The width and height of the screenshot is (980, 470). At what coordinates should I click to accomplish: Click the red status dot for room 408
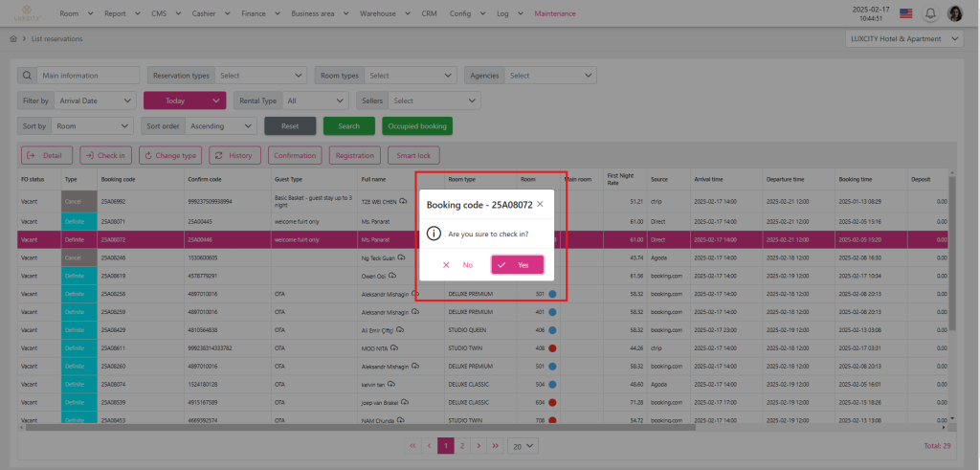[554, 347]
